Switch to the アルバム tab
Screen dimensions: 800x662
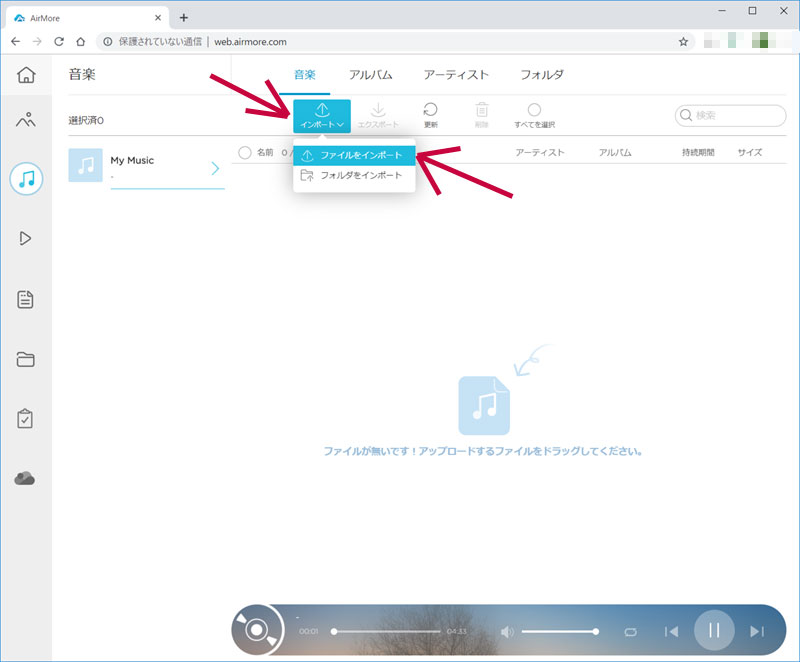(370, 75)
